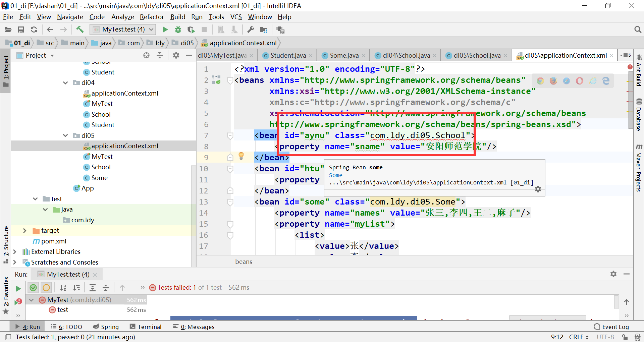Open Settings using the wrench toolbar icon
This screenshot has width=644, height=342.
[250, 30]
